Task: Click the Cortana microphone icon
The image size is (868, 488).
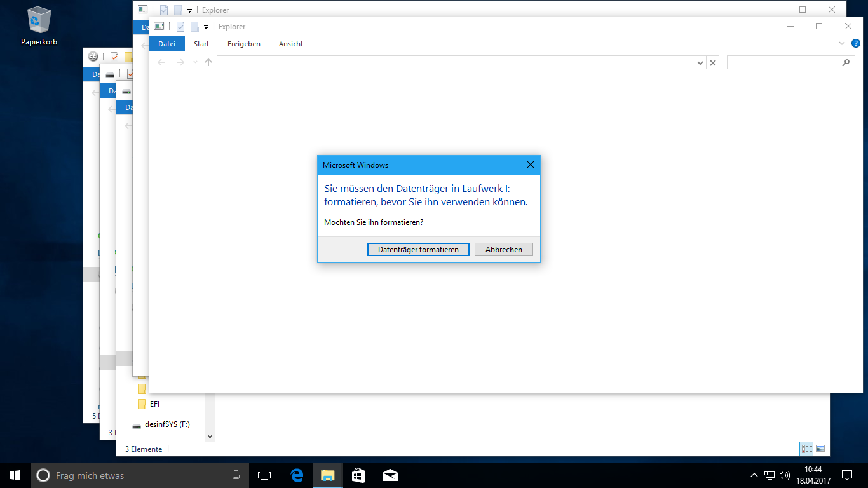Action: coord(236,475)
